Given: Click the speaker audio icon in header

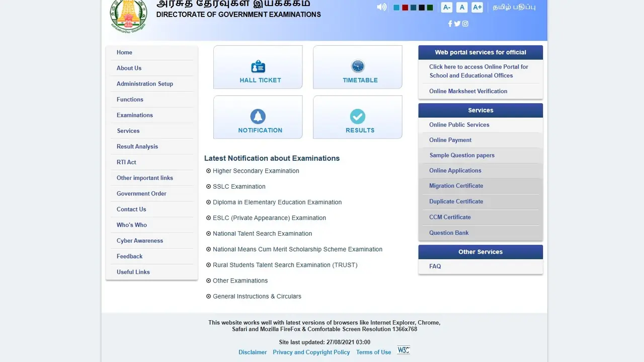Looking at the screenshot, I should (381, 7).
